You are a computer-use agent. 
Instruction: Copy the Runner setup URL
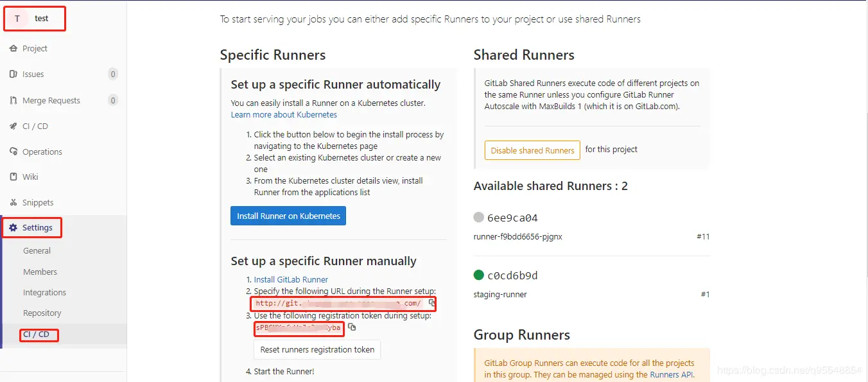tap(432, 302)
